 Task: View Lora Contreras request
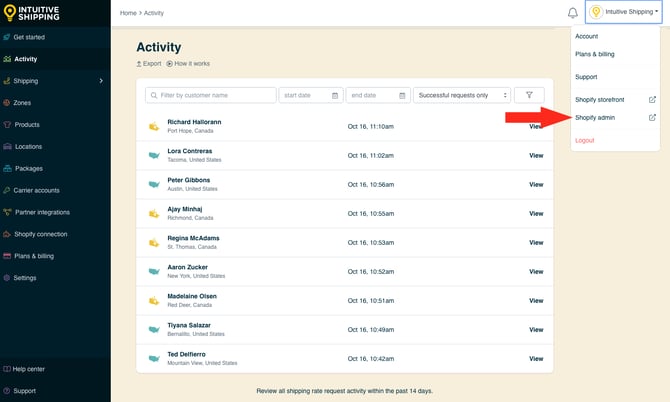[x=536, y=156]
